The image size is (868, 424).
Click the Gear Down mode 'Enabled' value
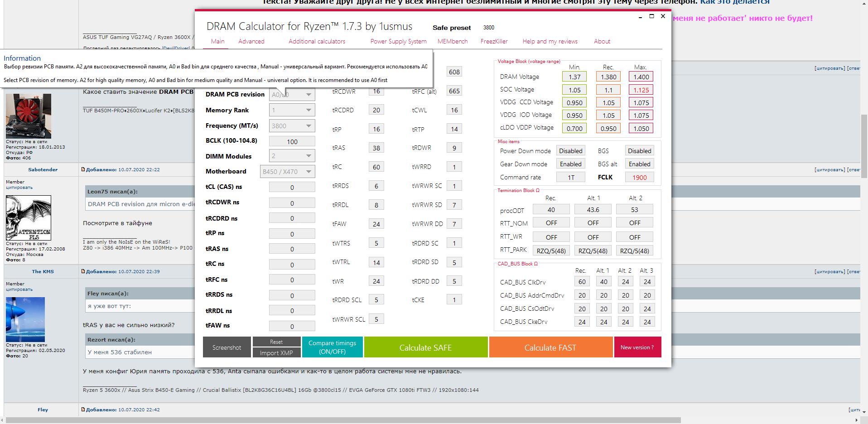tap(571, 164)
